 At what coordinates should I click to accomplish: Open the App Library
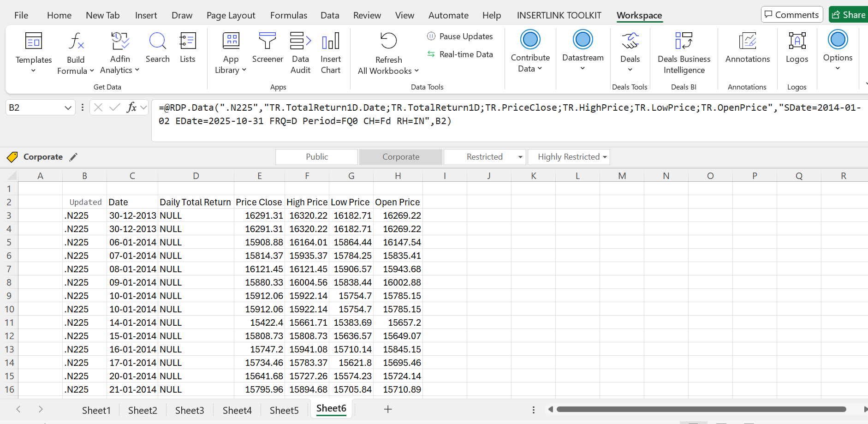230,52
